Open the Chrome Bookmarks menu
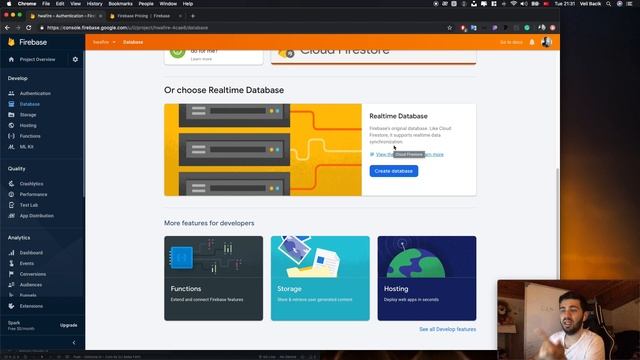 coord(120,4)
